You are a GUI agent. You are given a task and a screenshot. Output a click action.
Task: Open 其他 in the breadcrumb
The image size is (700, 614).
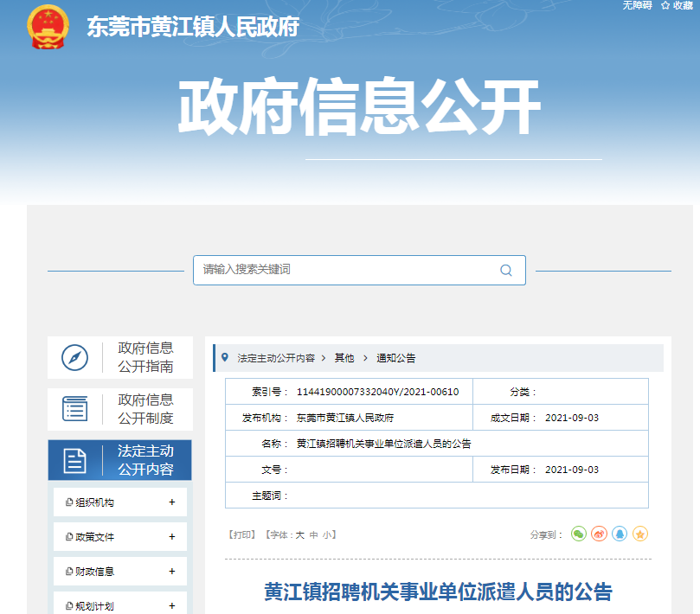pyautogui.click(x=344, y=358)
